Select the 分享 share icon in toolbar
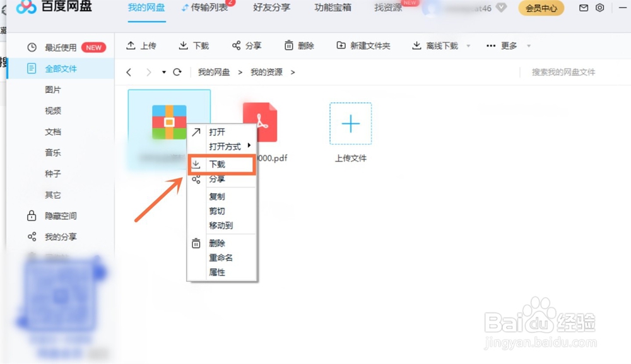 click(236, 45)
